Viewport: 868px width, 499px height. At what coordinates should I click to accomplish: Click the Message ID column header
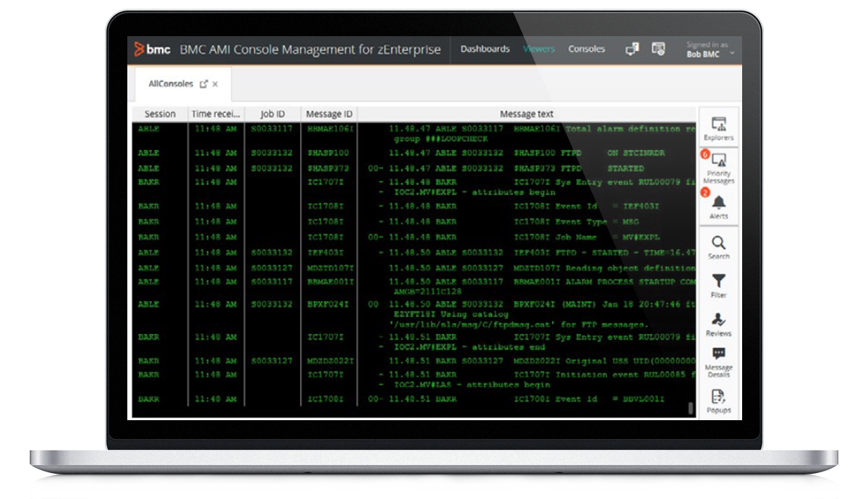pos(329,114)
